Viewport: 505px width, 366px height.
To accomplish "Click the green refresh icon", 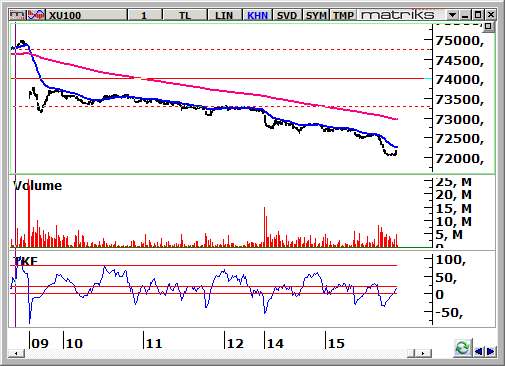I will point(462,348).
